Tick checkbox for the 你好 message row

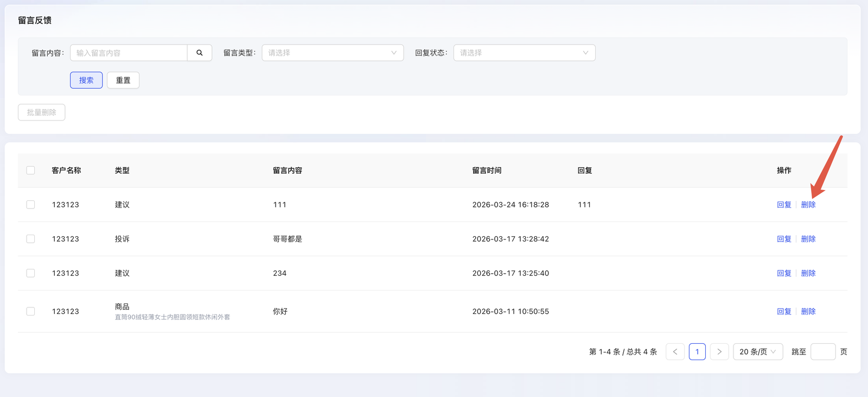pyautogui.click(x=30, y=311)
